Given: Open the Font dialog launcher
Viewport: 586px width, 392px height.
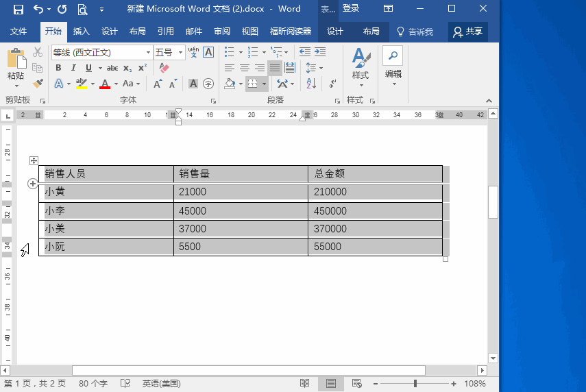Looking at the screenshot, I should (x=213, y=101).
